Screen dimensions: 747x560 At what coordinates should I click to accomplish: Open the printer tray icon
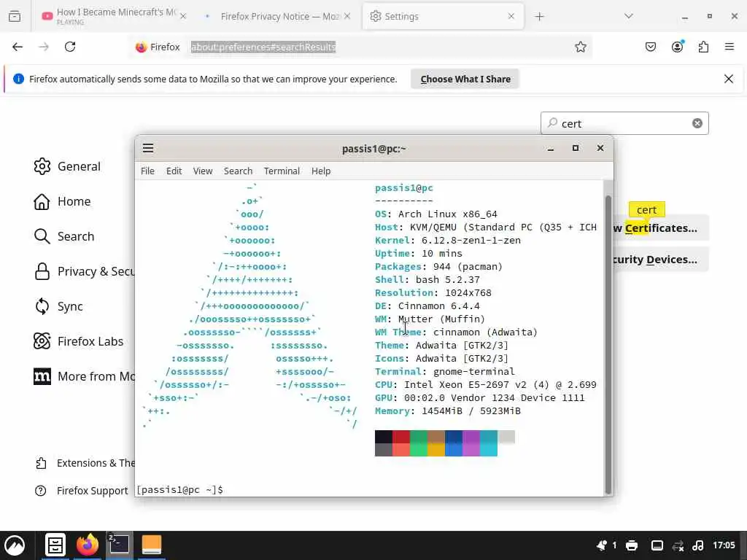(632, 545)
